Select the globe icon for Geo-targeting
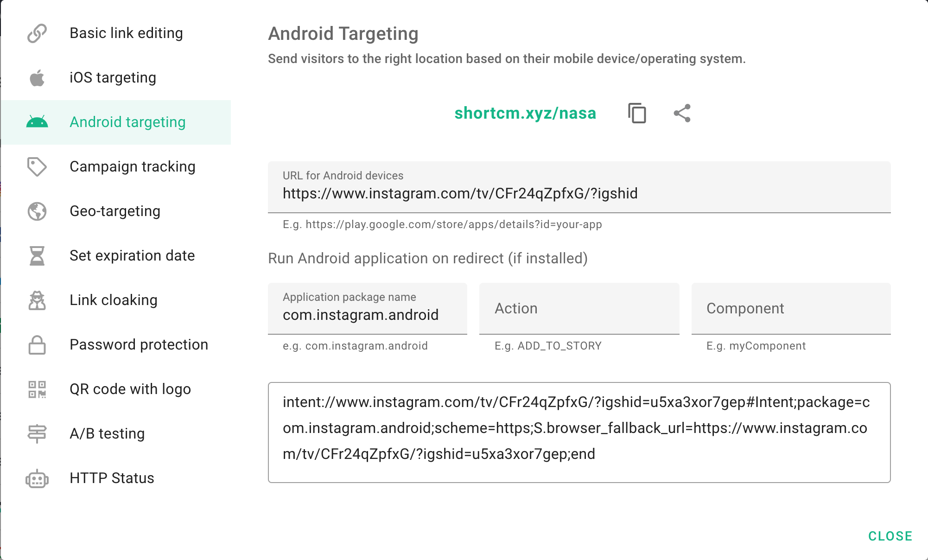The height and width of the screenshot is (560, 928). (x=37, y=211)
